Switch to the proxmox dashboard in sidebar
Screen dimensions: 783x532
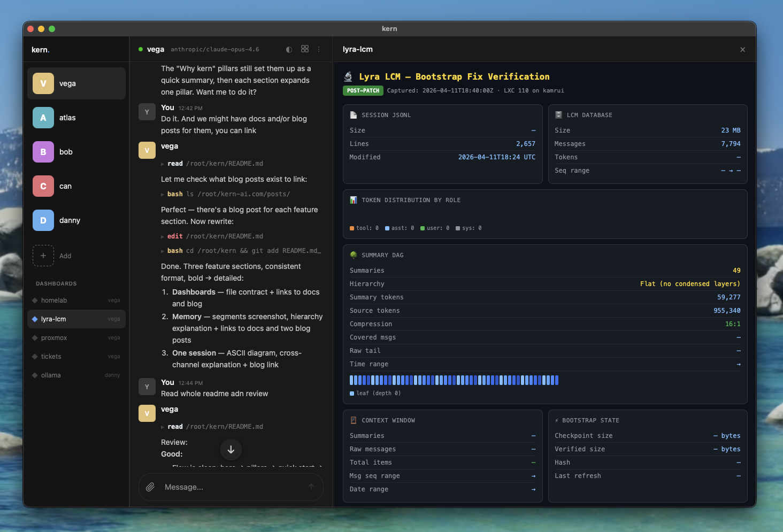tap(55, 337)
